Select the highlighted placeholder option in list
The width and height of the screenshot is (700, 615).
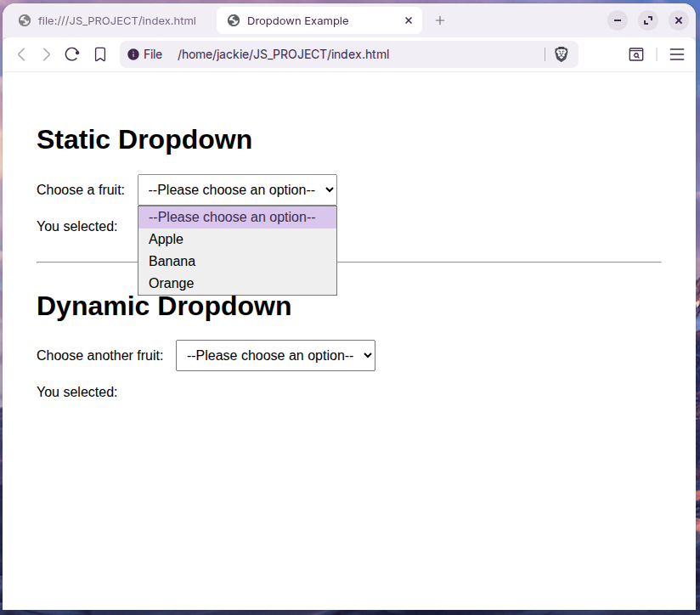232,217
